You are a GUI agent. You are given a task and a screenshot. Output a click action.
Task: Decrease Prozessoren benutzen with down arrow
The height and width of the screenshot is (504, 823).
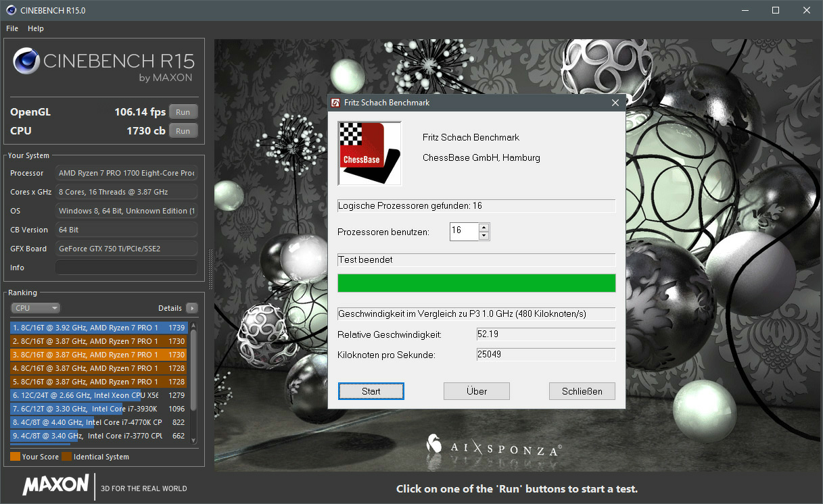tap(484, 236)
